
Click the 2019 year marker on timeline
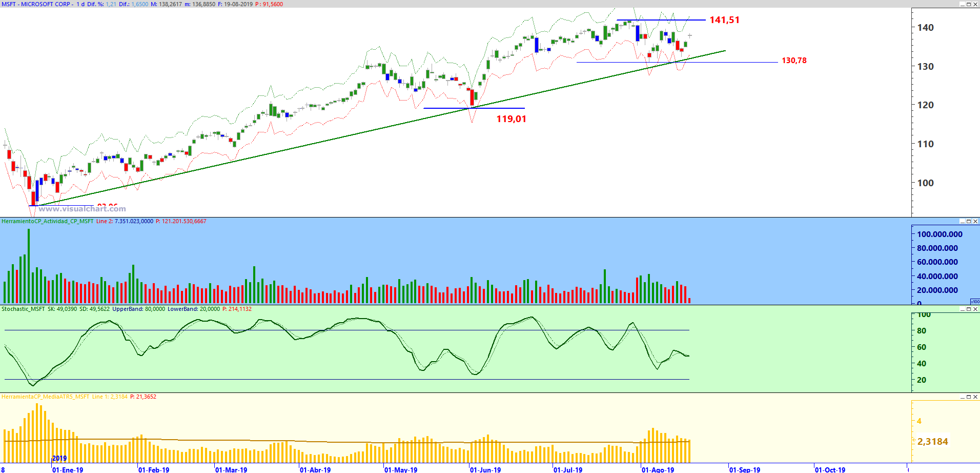pos(59,459)
